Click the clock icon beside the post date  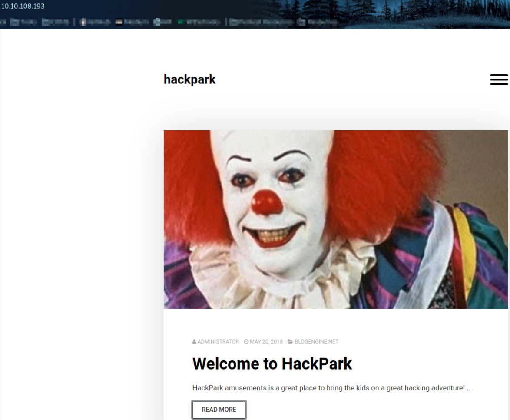tap(246, 342)
